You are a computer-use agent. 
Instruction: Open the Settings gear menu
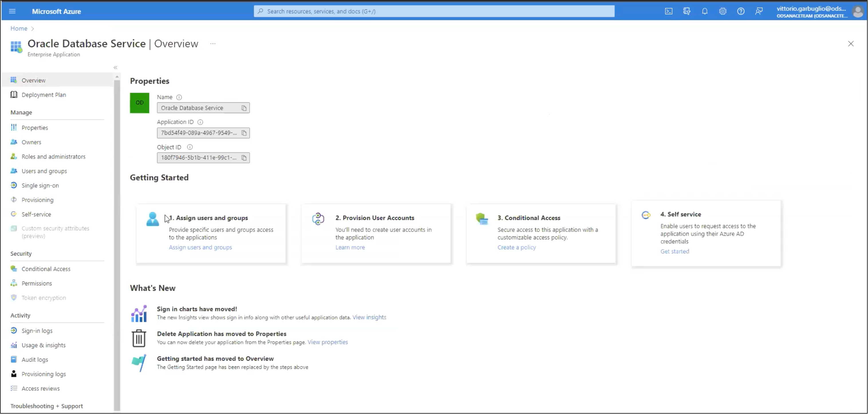[723, 11]
